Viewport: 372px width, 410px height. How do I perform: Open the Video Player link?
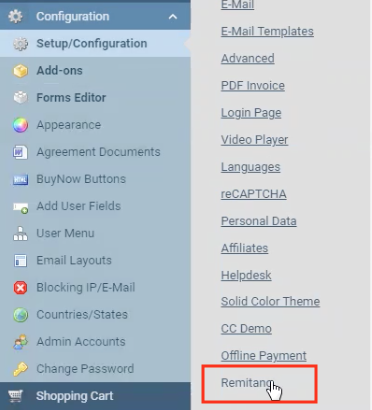point(254,140)
